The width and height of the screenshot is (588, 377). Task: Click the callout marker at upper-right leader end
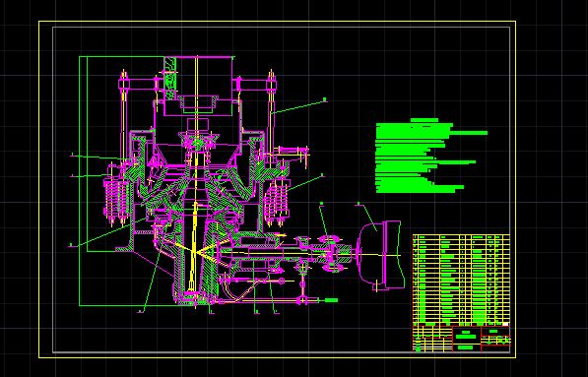(x=325, y=99)
